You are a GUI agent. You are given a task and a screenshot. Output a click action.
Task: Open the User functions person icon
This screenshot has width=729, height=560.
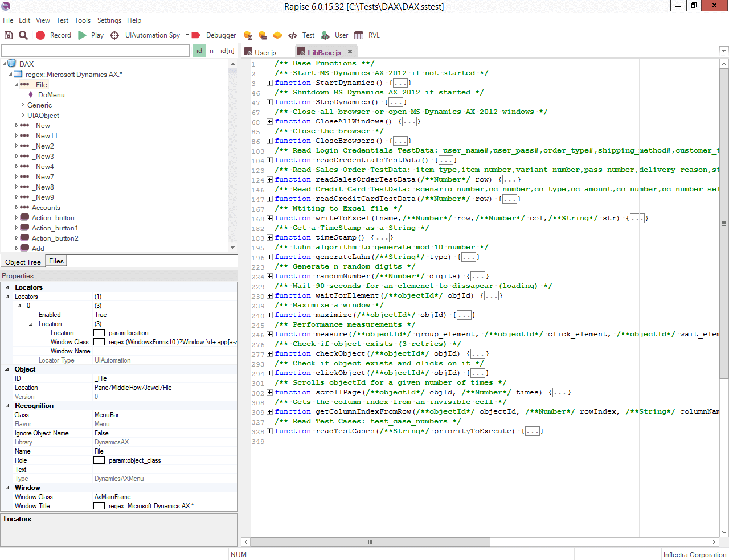click(x=325, y=35)
